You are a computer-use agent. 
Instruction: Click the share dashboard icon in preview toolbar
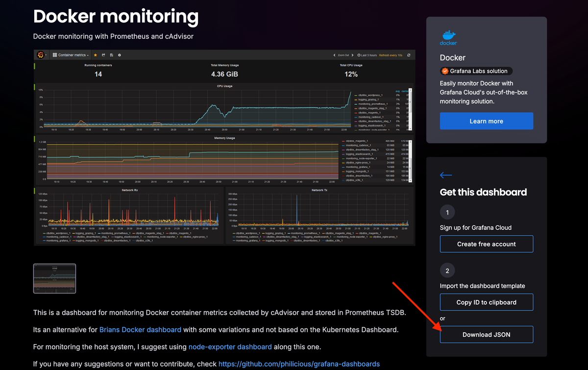(103, 55)
